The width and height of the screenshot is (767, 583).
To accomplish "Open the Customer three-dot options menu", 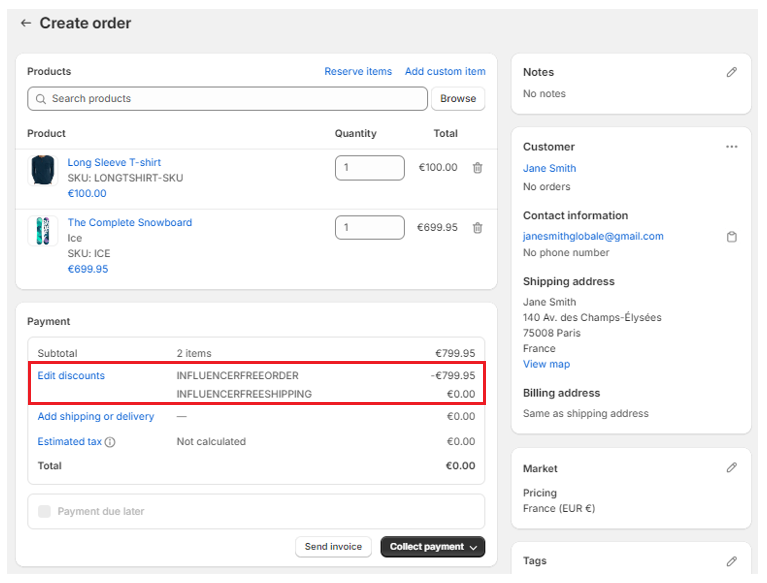I will 731,147.
